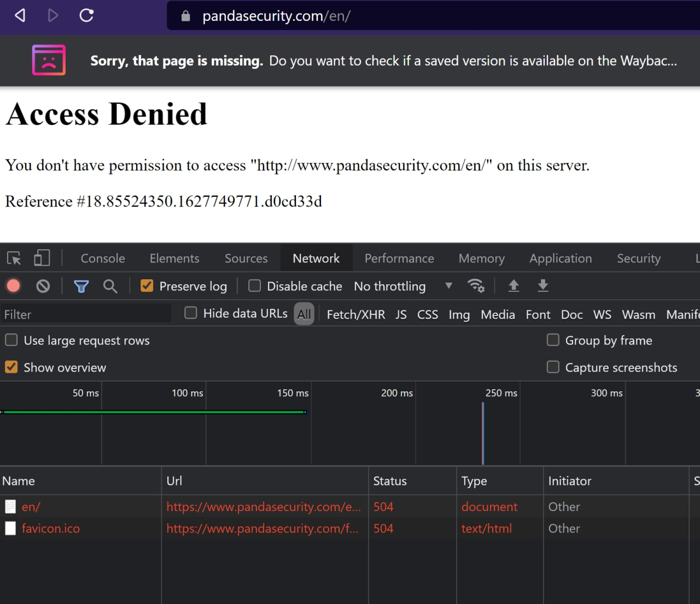The image size is (700, 604).
Task: Open network conditions wifi gear icon
Action: click(x=476, y=285)
